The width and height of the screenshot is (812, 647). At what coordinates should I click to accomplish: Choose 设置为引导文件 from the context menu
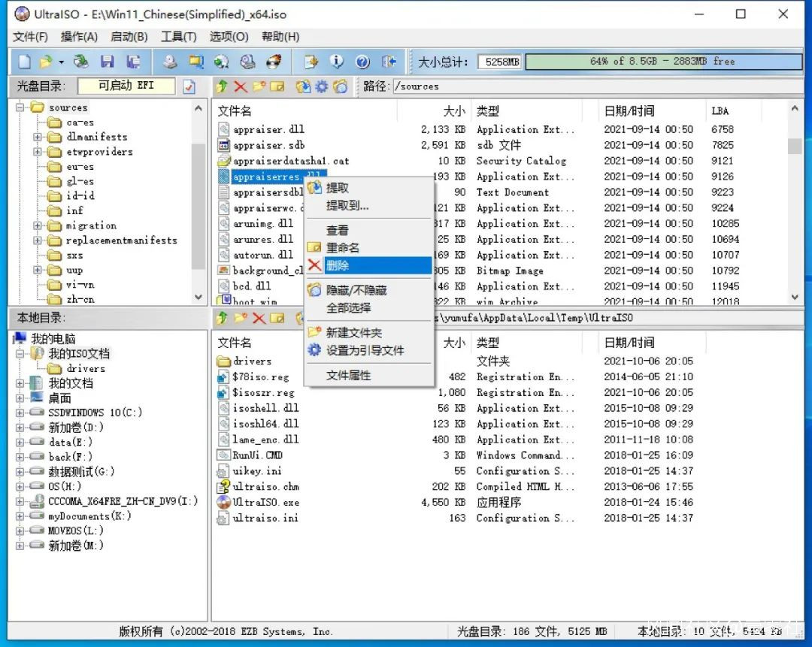369,350
